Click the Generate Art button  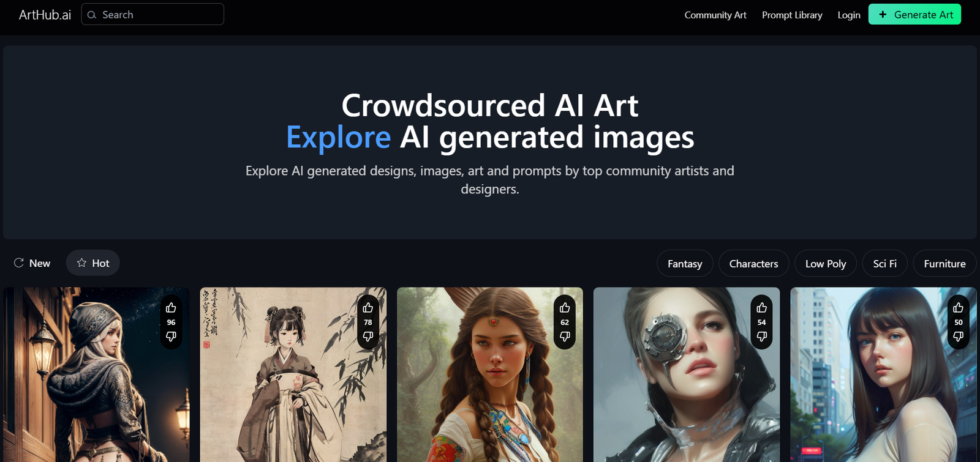(x=914, y=15)
